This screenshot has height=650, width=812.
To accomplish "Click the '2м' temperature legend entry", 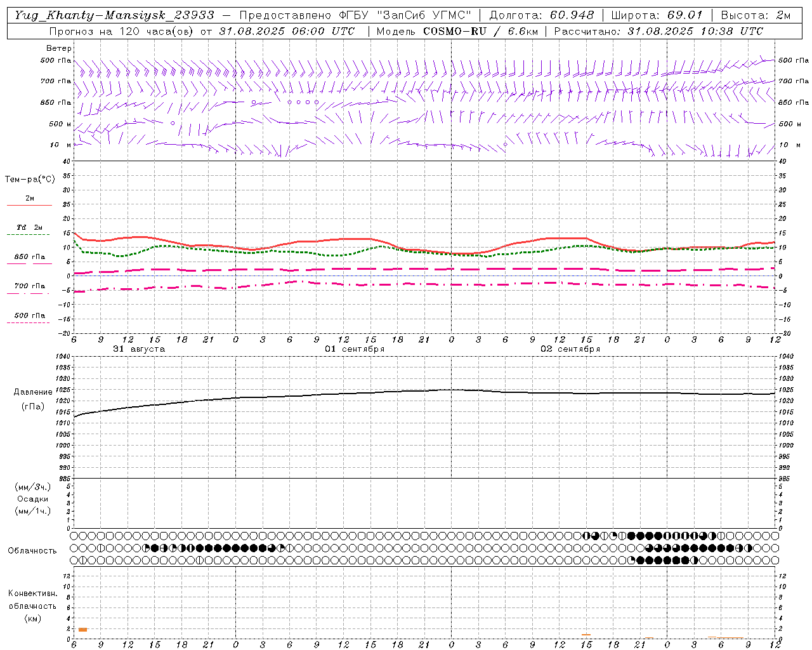I will tap(30, 198).
